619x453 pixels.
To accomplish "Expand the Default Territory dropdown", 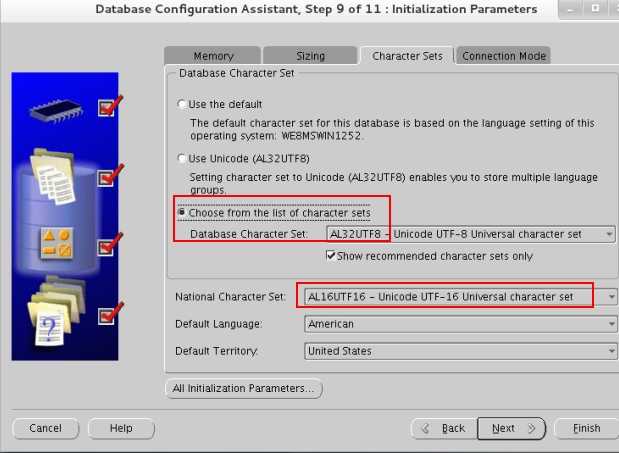I will pyautogui.click(x=461, y=351).
